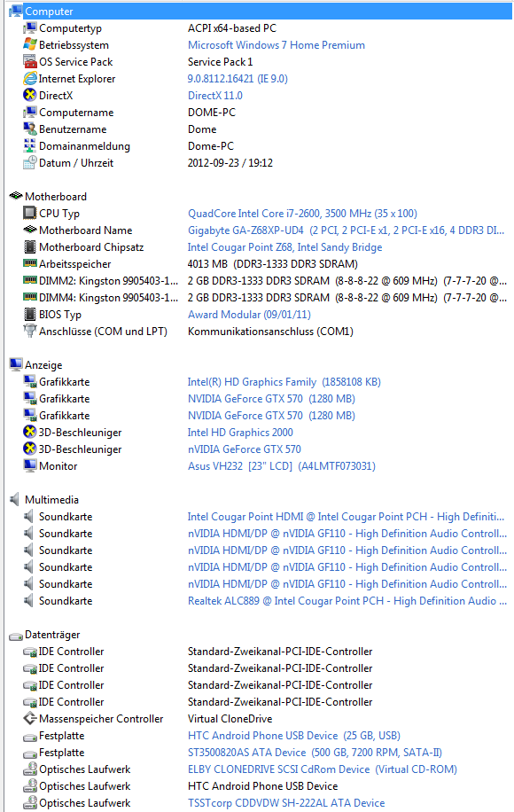This screenshot has width=514, height=812.
Task: Open the Intel(R) HD Graphics Family link
Action: (x=284, y=382)
